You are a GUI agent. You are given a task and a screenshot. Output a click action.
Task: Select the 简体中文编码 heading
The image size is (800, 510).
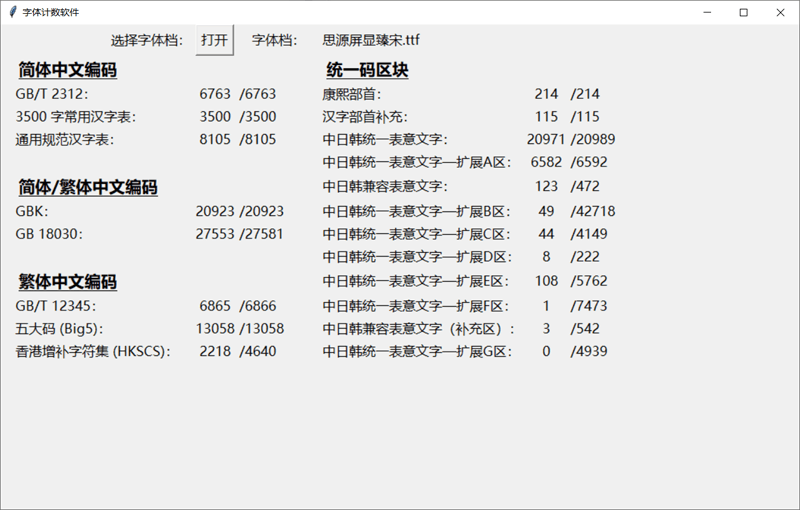pyautogui.click(x=67, y=71)
